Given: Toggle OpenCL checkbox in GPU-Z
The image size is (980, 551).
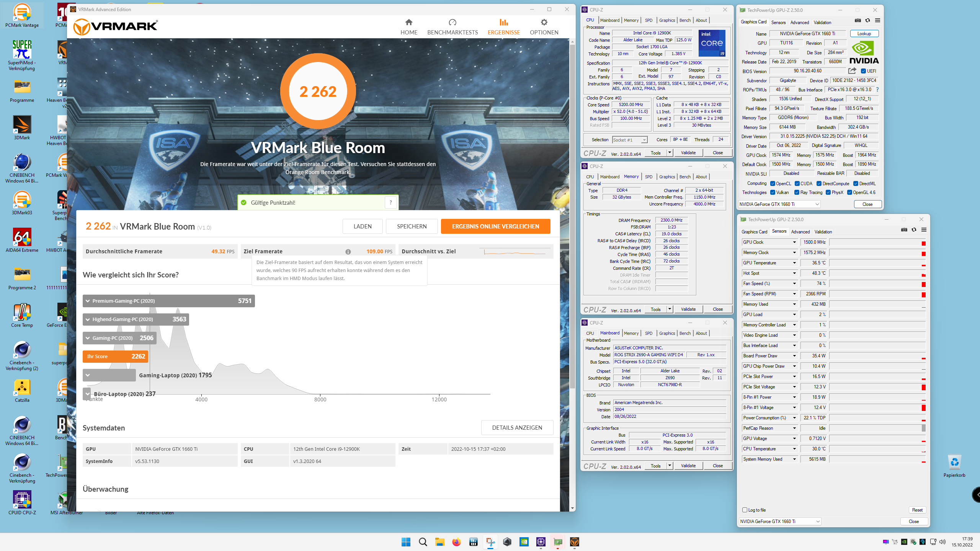Looking at the screenshot, I should 773,184.
